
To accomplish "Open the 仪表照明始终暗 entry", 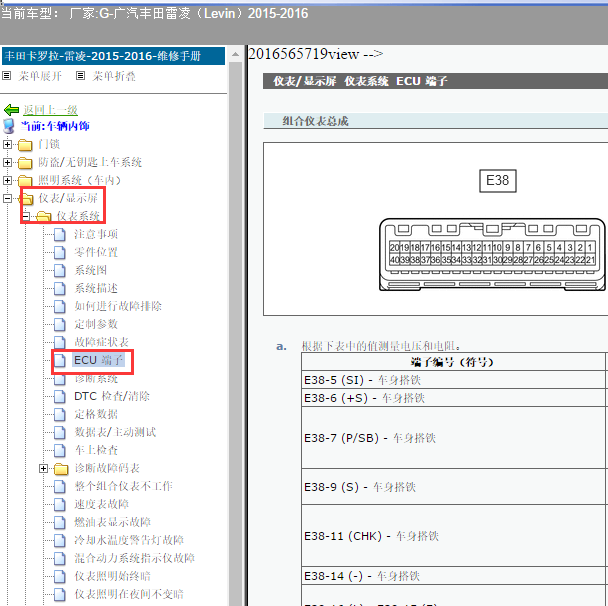I will point(112,576).
